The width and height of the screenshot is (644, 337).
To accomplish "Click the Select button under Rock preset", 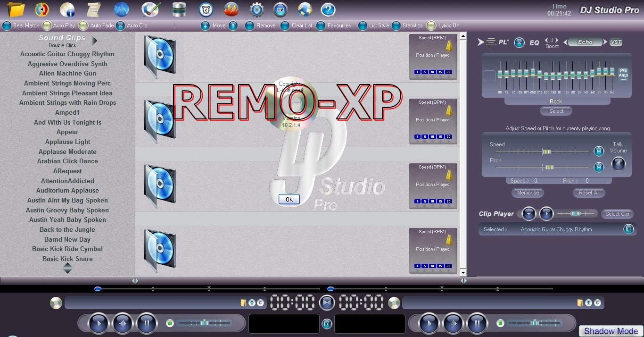I will pos(556,111).
